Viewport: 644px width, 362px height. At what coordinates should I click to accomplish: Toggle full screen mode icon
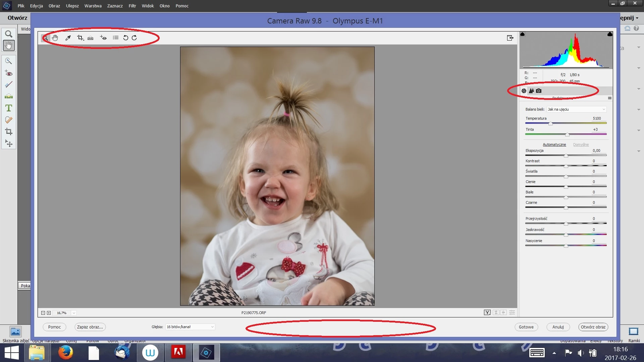510,38
